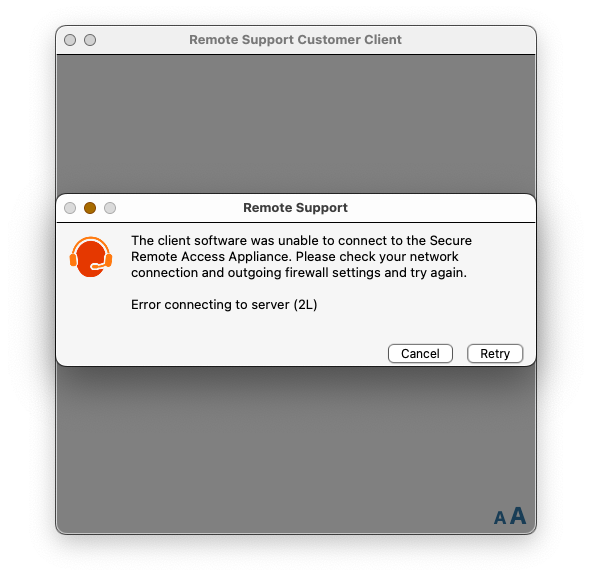The image size is (592, 576).
Task: Increase text size with large A icon
Action: tap(518, 516)
